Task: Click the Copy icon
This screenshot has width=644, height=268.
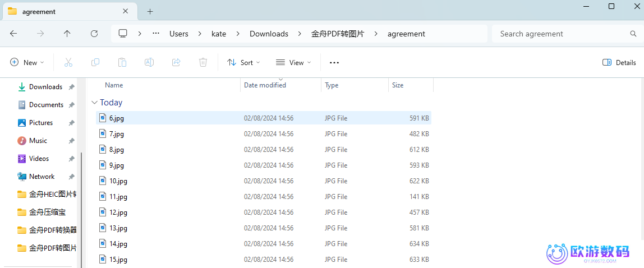Action: point(95,62)
